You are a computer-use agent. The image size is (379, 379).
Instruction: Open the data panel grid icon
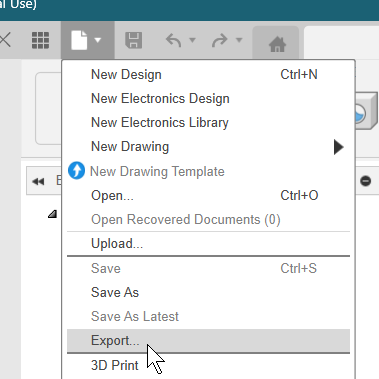[40, 40]
